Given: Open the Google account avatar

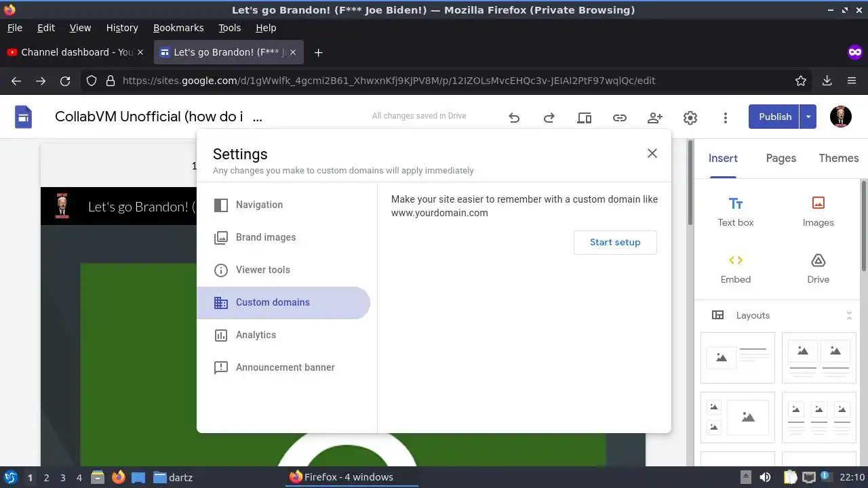Looking at the screenshot, I should (x=841, y=117).
